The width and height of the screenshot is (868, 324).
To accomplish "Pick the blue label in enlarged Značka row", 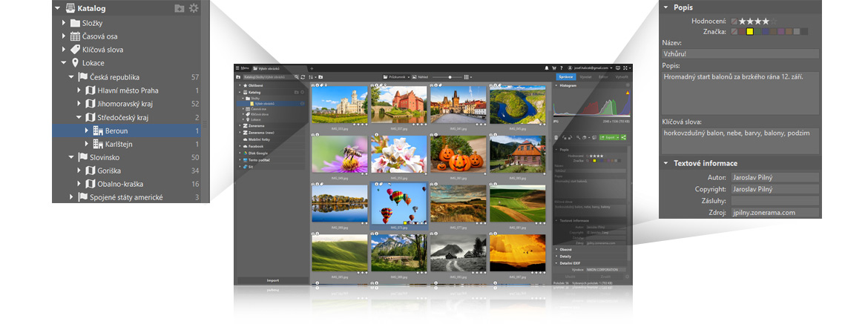I will [x=766, y=32].
